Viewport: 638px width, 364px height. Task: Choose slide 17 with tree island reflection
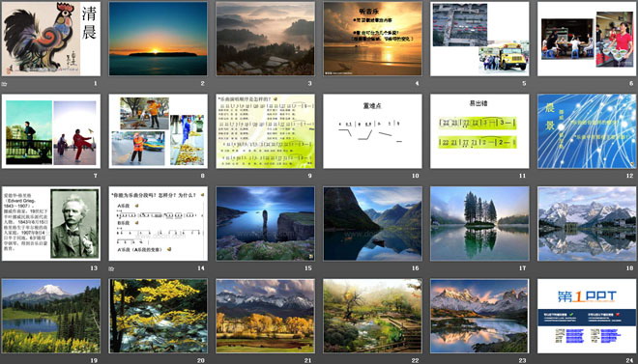pyautogui.click(x=479, y=223)
